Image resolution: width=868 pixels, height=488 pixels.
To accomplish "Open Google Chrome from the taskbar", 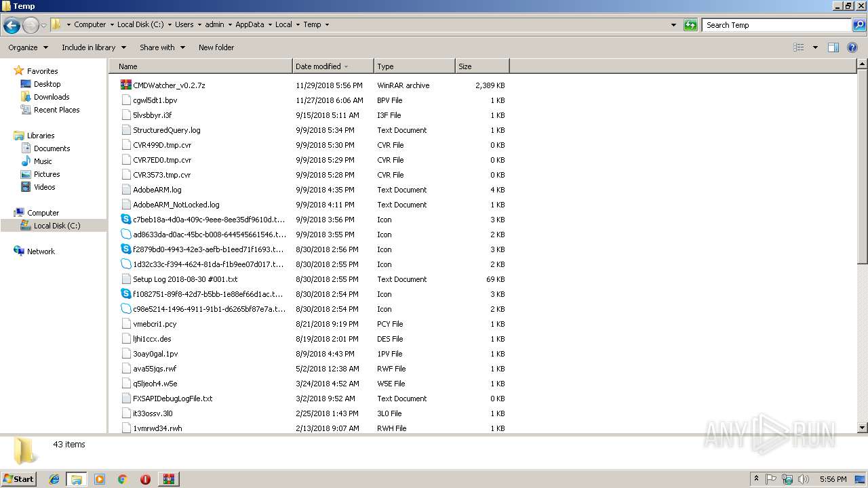I will pyautogui.click(x=123, y=479).
